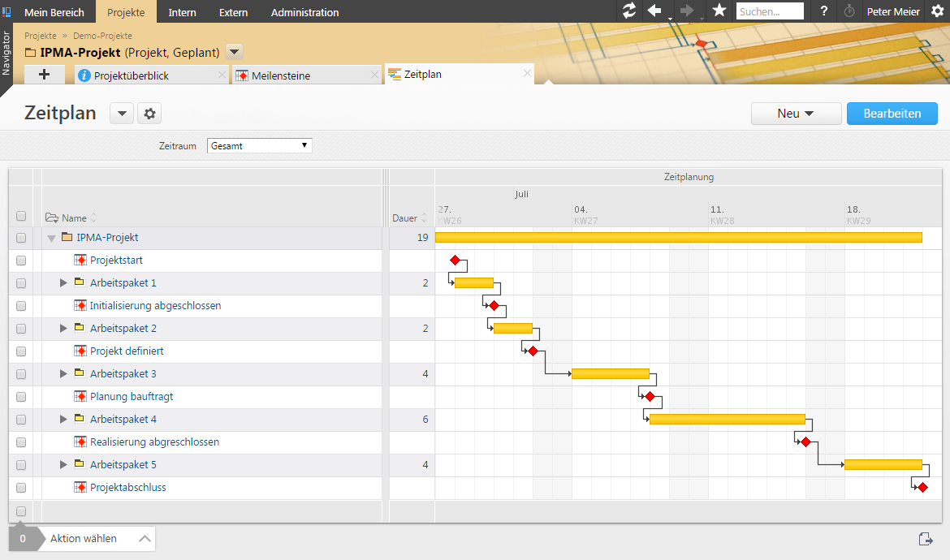Click the stopwatch time tracking icon
This screenshot has height=560, width=950.
(x=849, y=11)
